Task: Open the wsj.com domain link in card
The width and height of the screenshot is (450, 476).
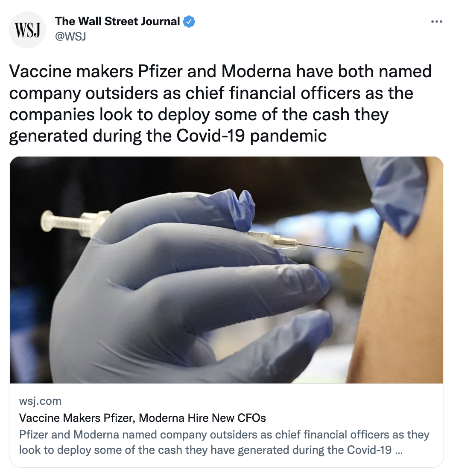Action: 40,401
